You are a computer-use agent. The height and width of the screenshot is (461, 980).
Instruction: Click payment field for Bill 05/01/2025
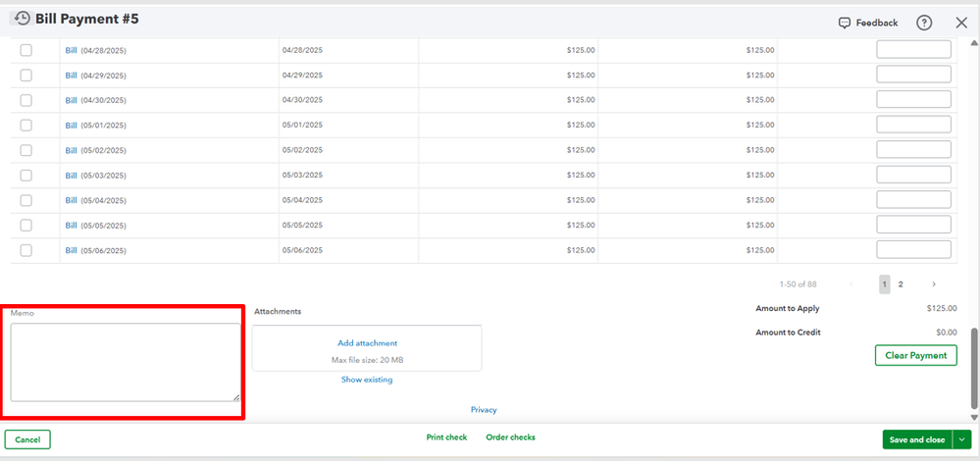913,125
